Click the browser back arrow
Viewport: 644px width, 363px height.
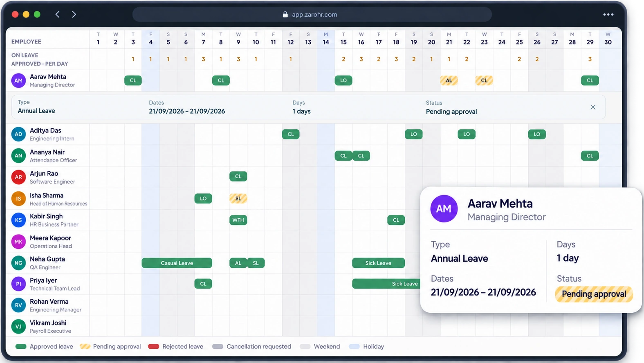click(x=58, y=14)
